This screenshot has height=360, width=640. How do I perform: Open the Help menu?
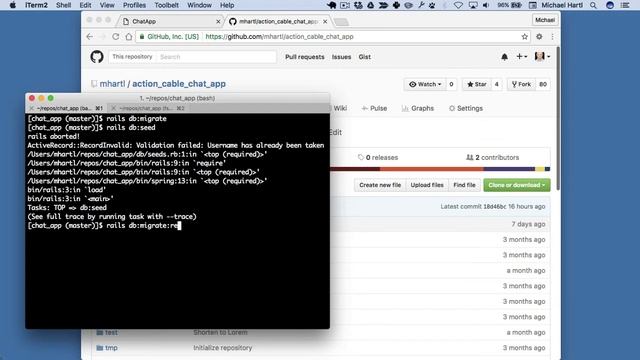point(227,5)
